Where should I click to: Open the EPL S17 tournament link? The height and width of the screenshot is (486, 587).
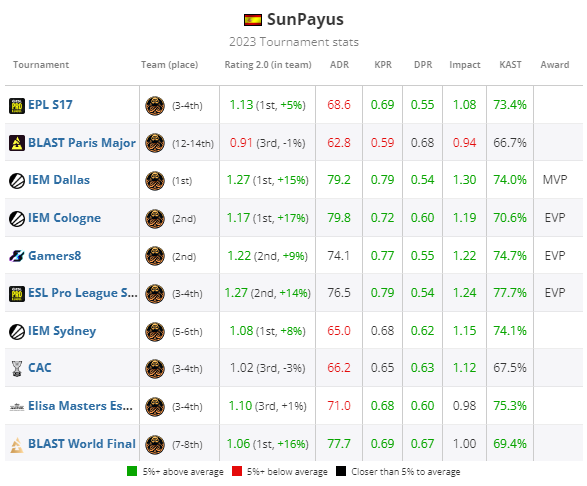50,105
